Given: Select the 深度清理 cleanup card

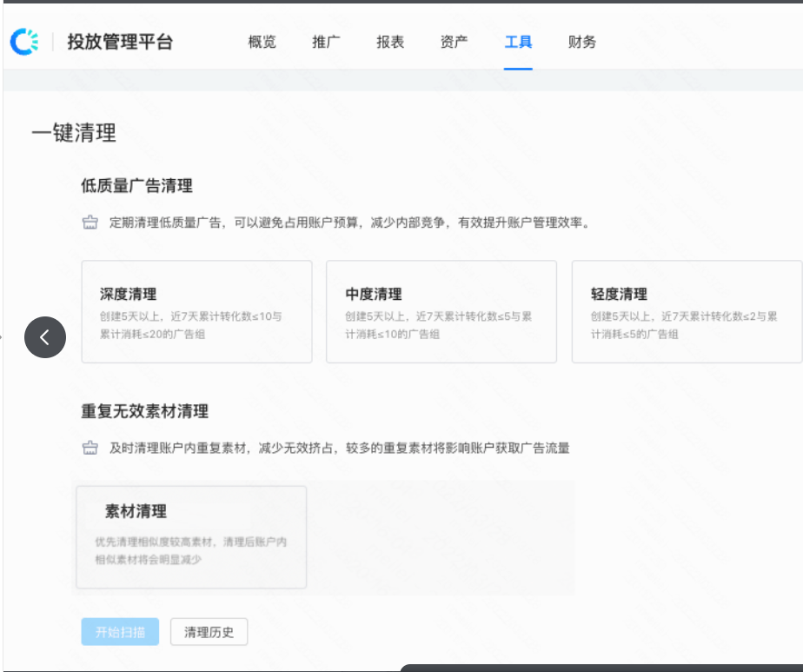Looking at the screenshot, I should coord(196,313).
